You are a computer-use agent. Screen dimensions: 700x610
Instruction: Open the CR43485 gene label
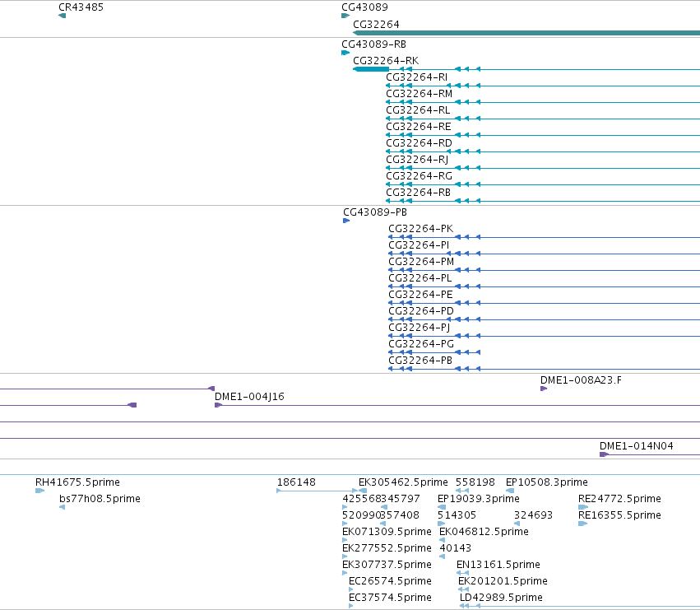tap(81, 7)
